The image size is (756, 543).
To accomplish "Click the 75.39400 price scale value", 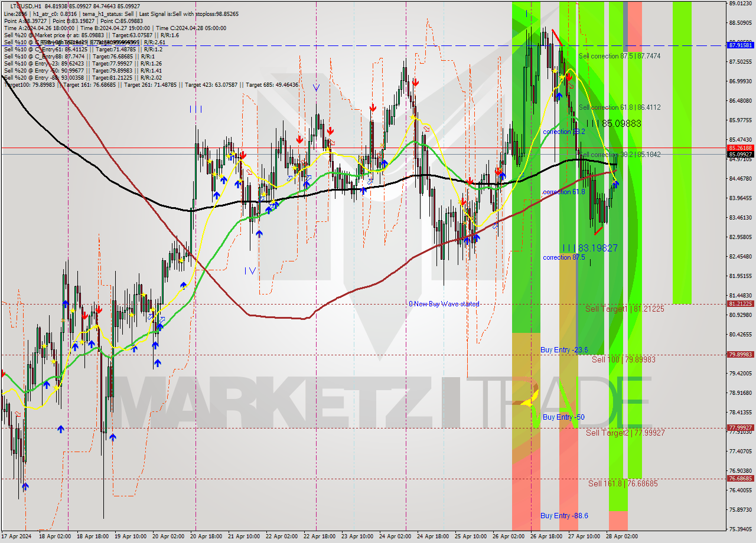I will (741, 529).
